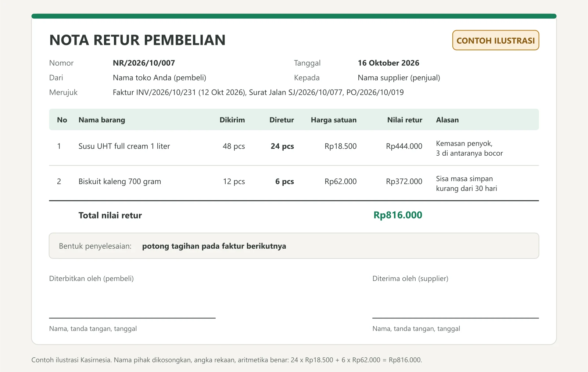Viewport: 588px width, 372px height.
Task: Click returned quantity '6 pcs'
Action: tap(285, 181)
